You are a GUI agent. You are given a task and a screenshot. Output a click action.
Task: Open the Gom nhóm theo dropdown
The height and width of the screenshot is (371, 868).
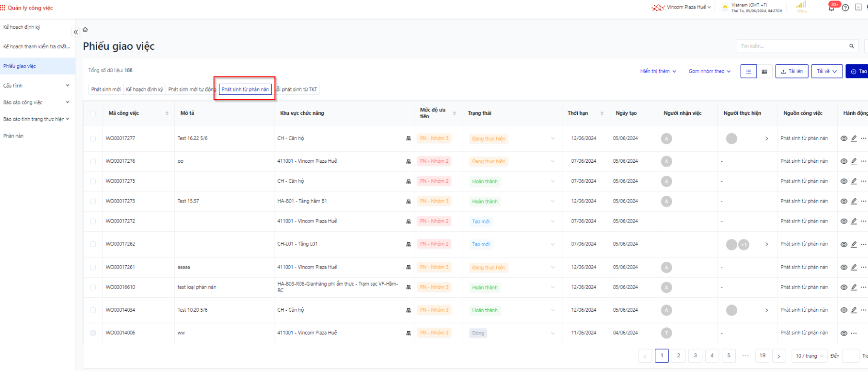click(x=709, y=71)
